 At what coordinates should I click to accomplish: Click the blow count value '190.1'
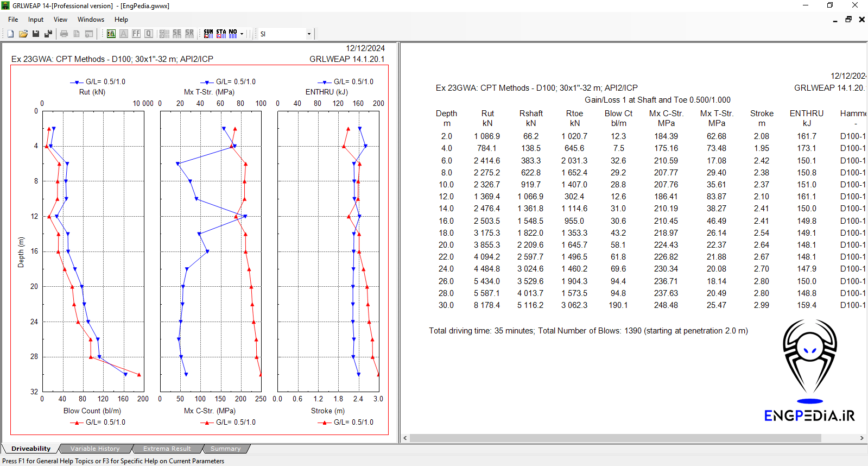click(x=618, y=305)
